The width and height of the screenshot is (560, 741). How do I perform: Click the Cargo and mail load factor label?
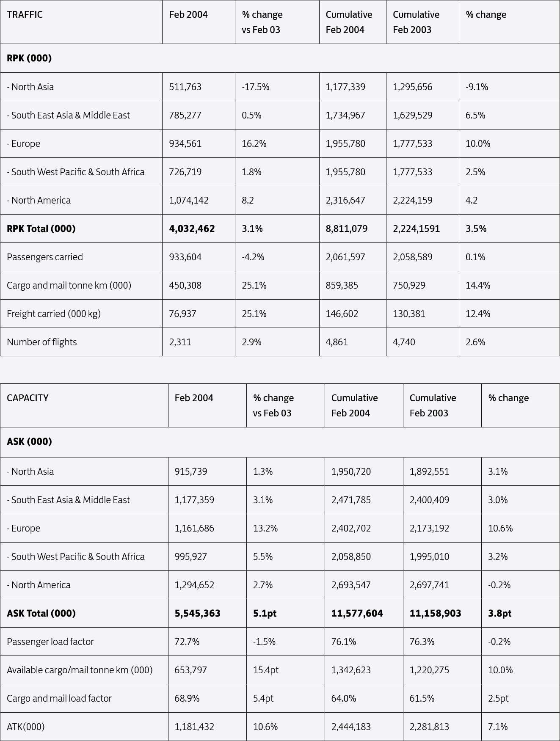[x=59, y=699]
